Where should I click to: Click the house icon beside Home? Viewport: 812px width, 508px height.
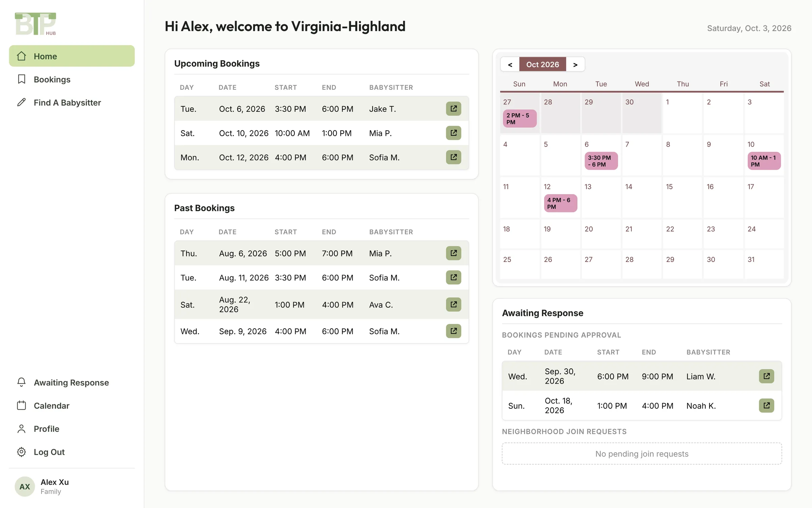pos(21,56)
